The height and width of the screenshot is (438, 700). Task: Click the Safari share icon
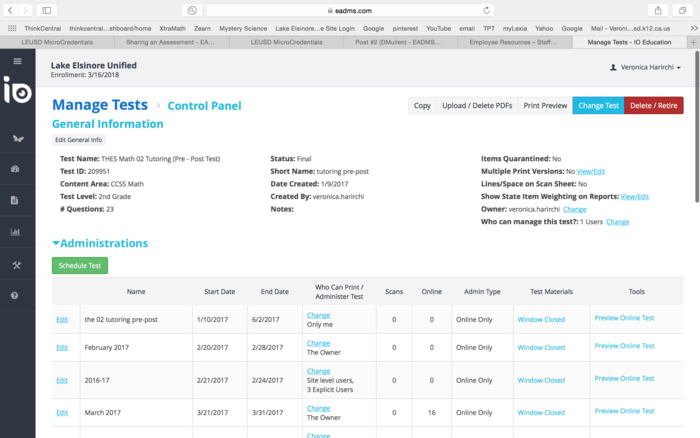(x=657, y=10)
